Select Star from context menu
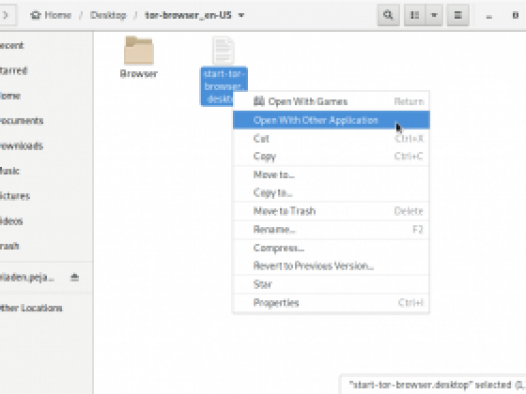The width and height of the screenshot is (526, 394). 331,284
